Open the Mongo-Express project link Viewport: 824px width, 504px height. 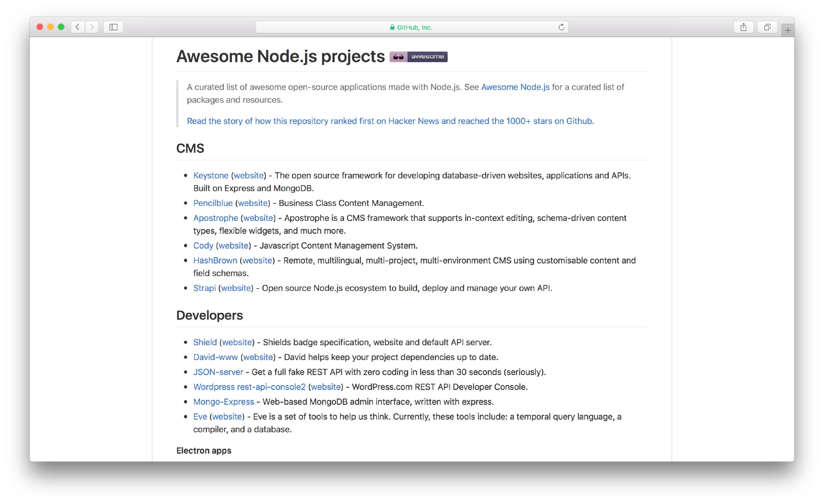(x=223, y=402)
